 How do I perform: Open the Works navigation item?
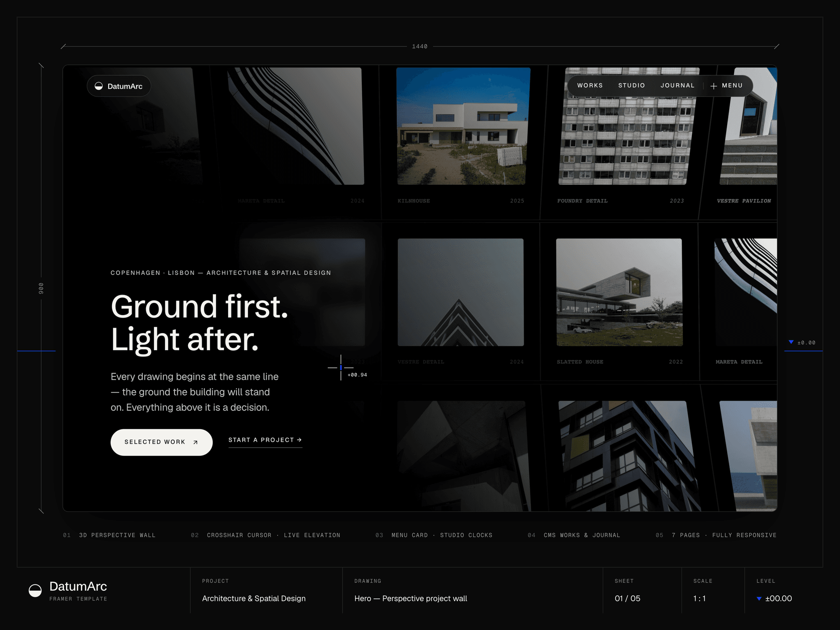click(x=590, y=85)
